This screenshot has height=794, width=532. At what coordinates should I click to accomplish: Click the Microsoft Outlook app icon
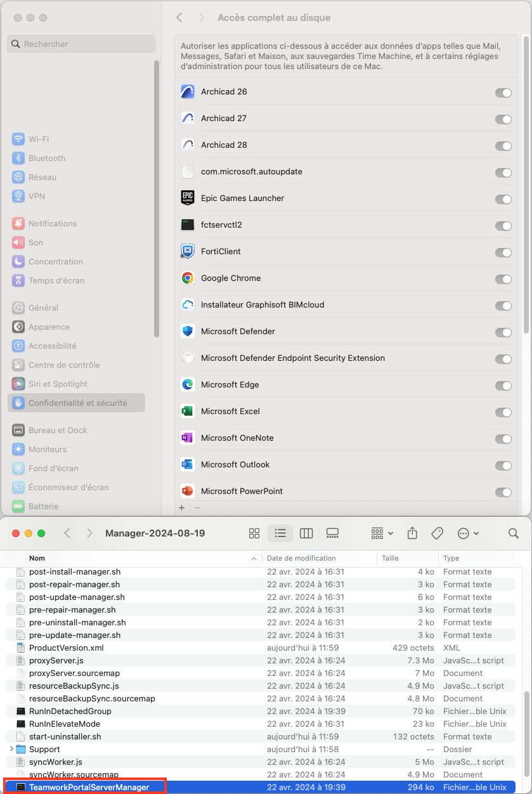pyautogui.click(x=187, y=464)
